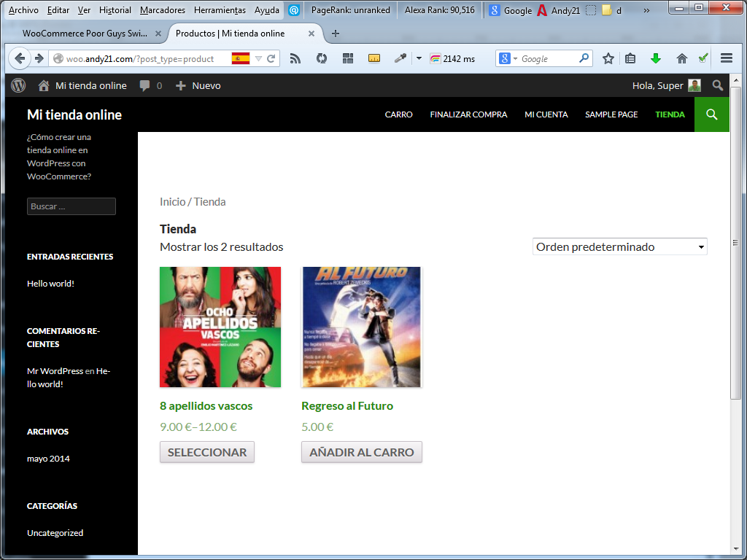Bookmark this page with the star icon
This screenshot has height=560, width=747.
(608, 58)
